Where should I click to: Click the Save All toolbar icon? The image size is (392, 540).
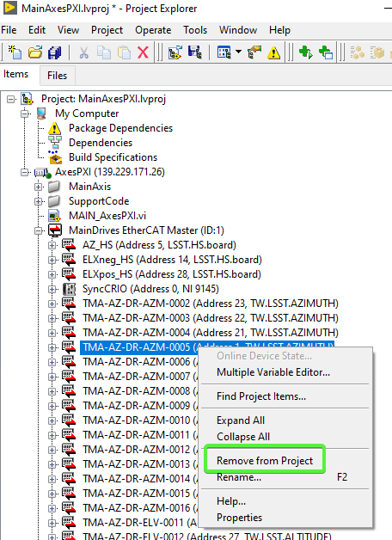pos(55,52)
